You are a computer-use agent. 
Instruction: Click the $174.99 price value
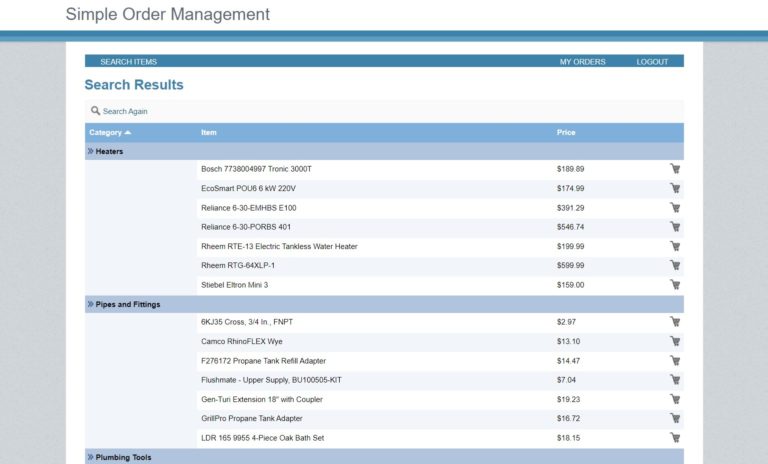(x=570, y=188)
